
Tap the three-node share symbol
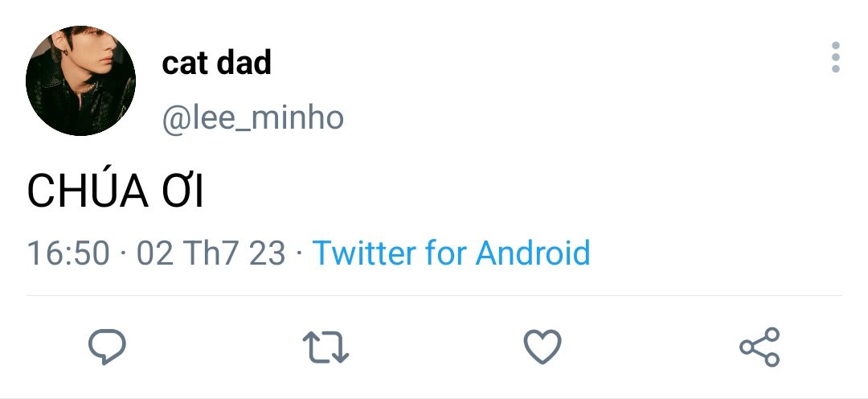759,347
